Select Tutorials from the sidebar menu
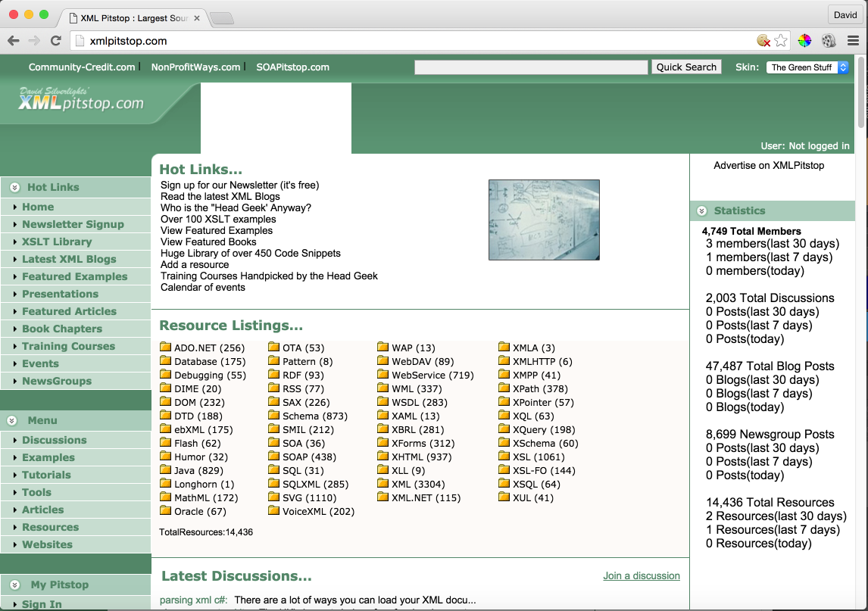 [x=46, y=475]
